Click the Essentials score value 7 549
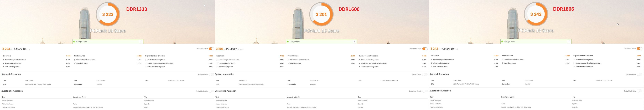The height and width of the screenshot is (110, 644). pyautogui.click(x=68, y=56)
